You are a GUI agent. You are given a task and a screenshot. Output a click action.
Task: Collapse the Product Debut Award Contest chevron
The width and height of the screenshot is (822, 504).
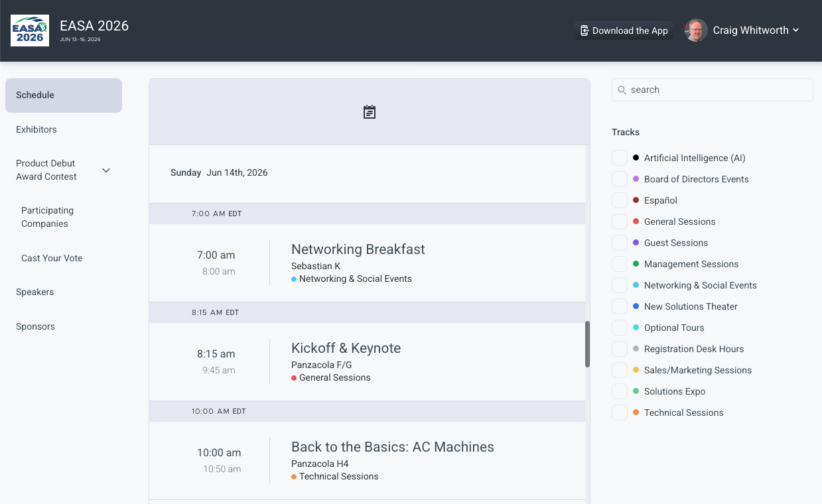coord(106,170)
